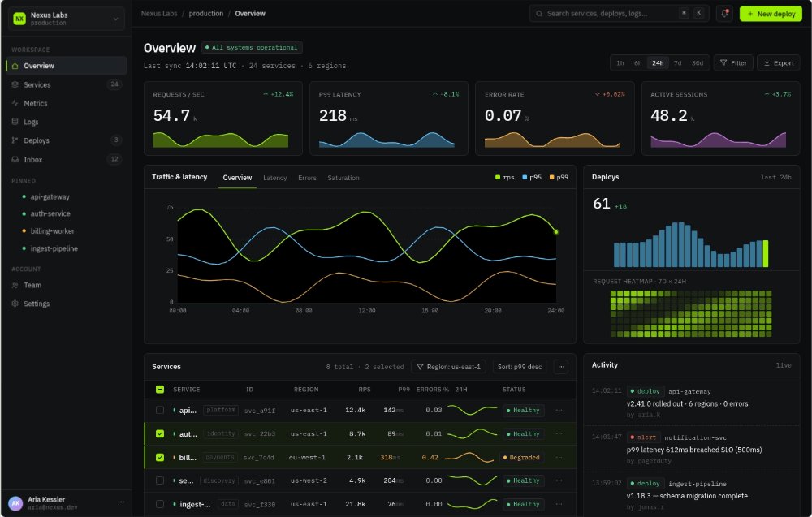
Task: Click the Requests / sec metric card
Action: (x=223, y=118)
